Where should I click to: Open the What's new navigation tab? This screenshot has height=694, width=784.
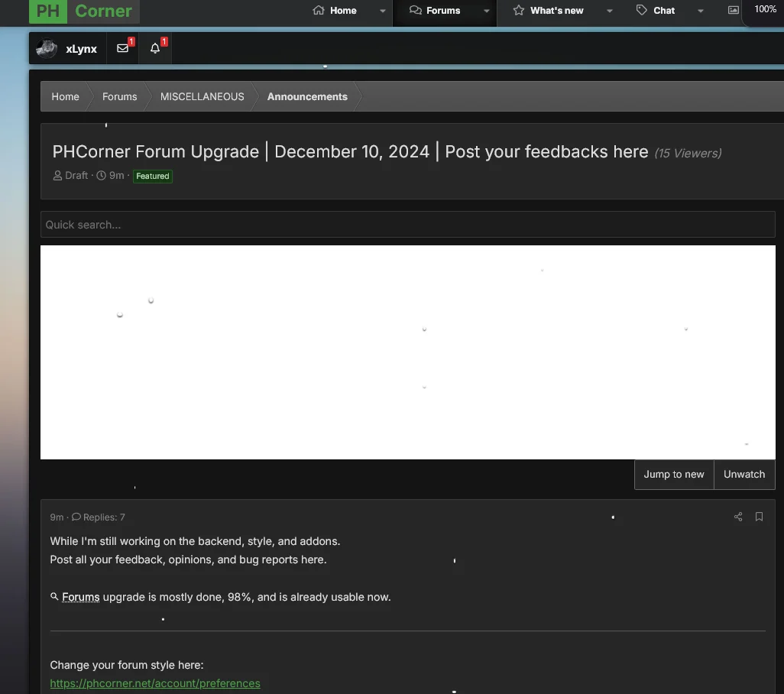point(556,11)
